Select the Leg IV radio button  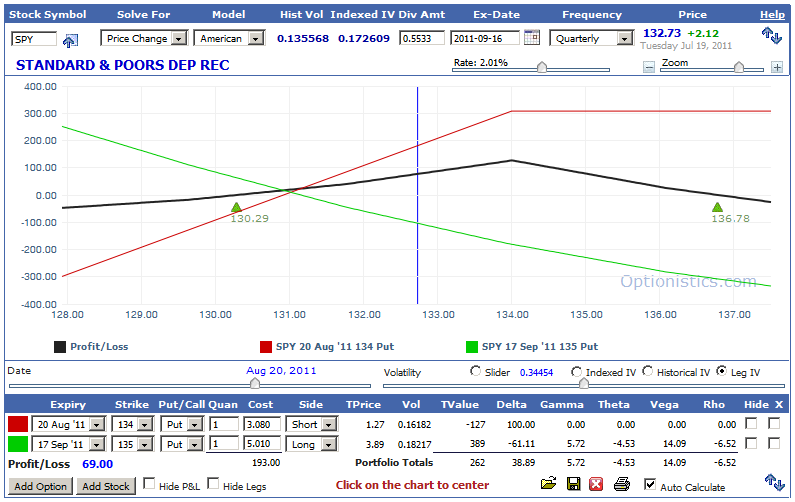click(x=721, y=371)
